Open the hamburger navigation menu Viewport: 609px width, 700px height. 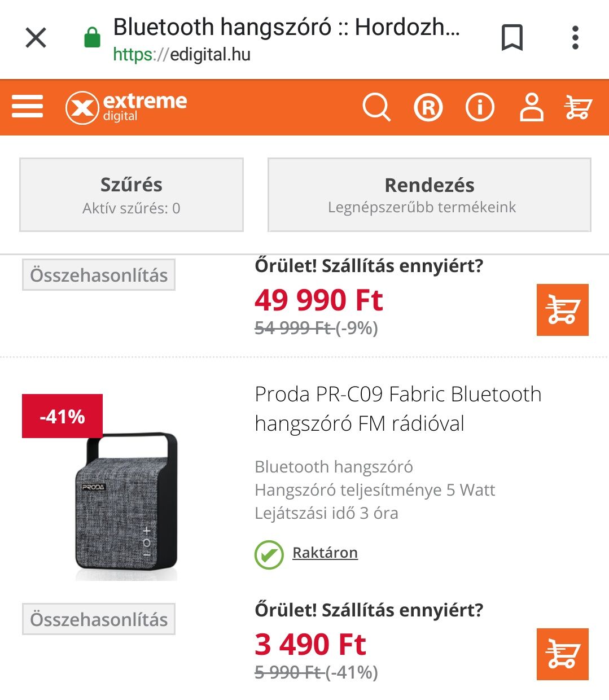point(27,107)
